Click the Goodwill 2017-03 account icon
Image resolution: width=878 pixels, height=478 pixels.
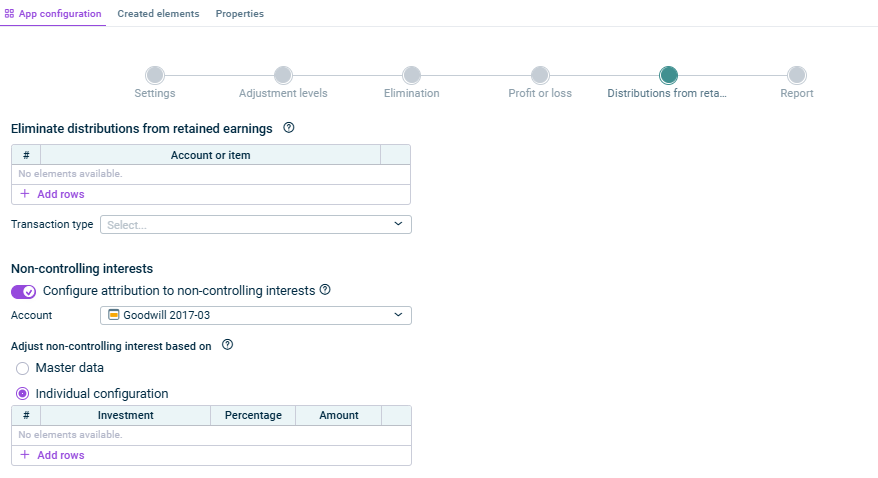(114, 315)
